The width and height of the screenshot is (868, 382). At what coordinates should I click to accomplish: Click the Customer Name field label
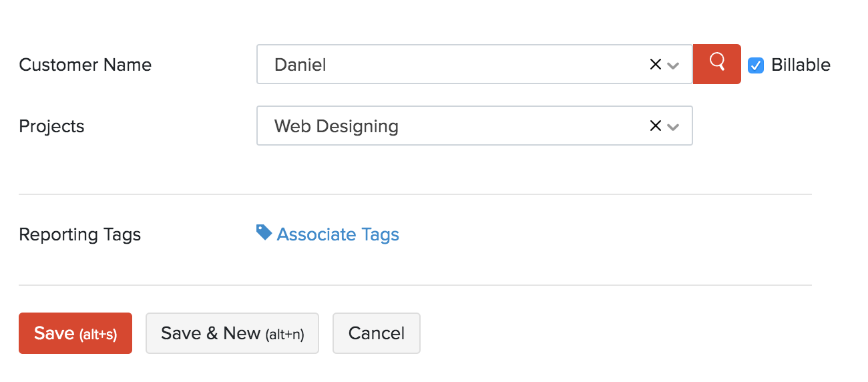pos(85,65)
